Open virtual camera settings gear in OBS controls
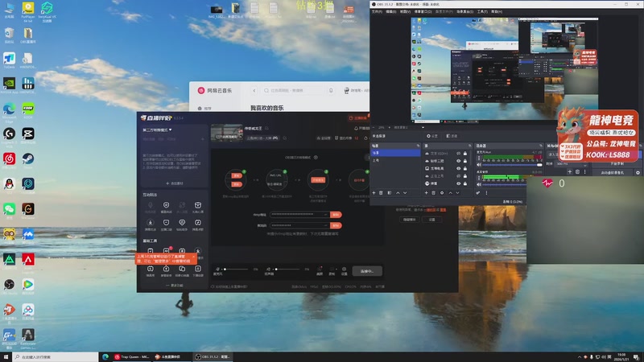This screenshot has width=644, height=362. tap(638, 173)
